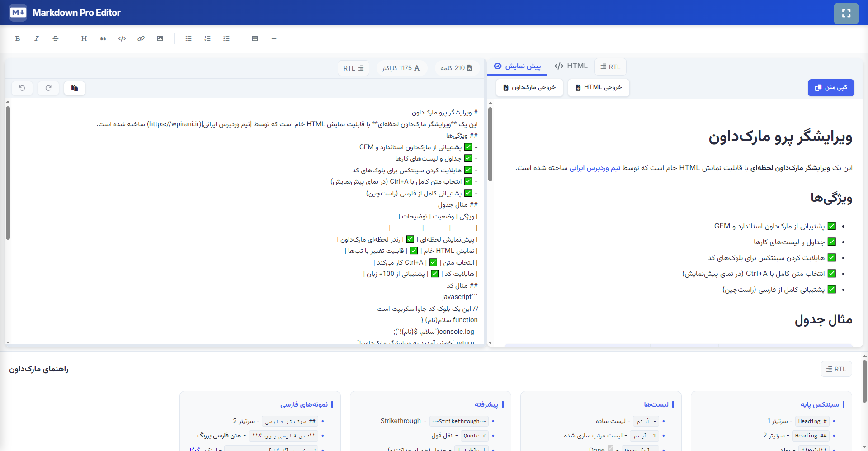Create a numbered list
The width and height of the screenshot is (868, 451).
click(x=208, y=38)
